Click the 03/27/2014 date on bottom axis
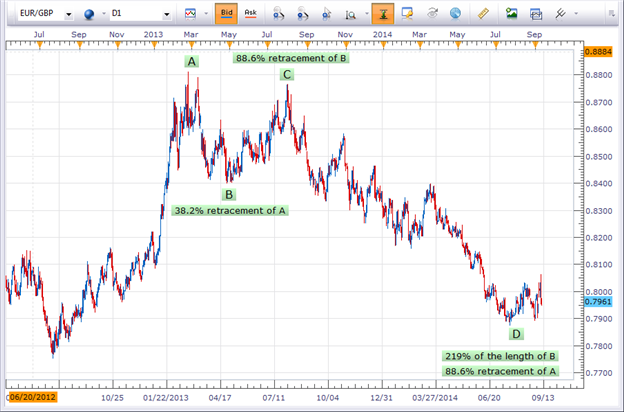Screen dimensions: 624x412 [435, 397]
